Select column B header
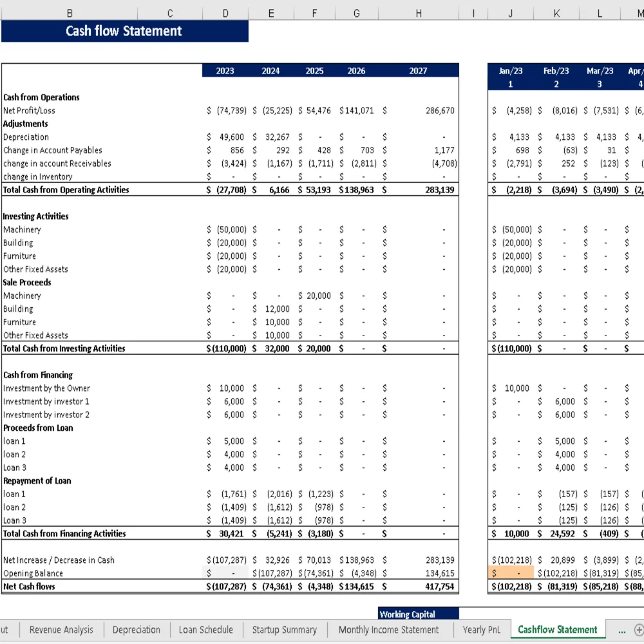 (70, 13)
